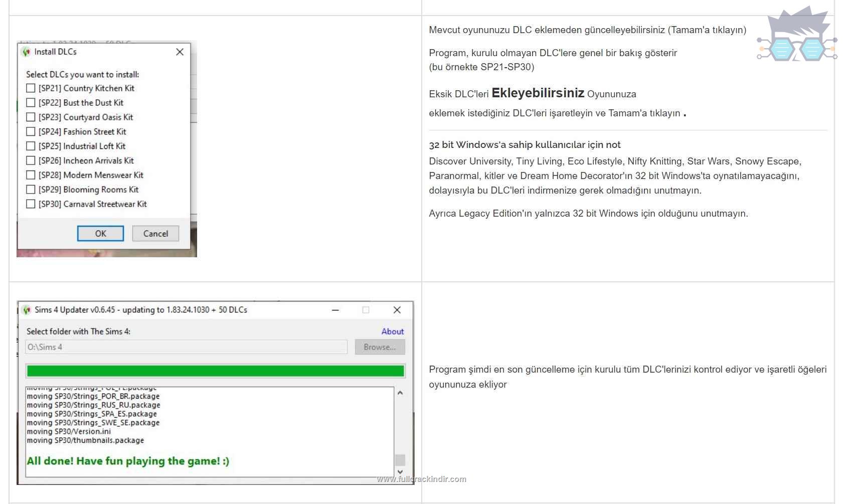This screenshot has width=843, height=504.
Task: Click the Install DLCs dialog title icon
Action: pyautogui.click(x=26, y=52)
